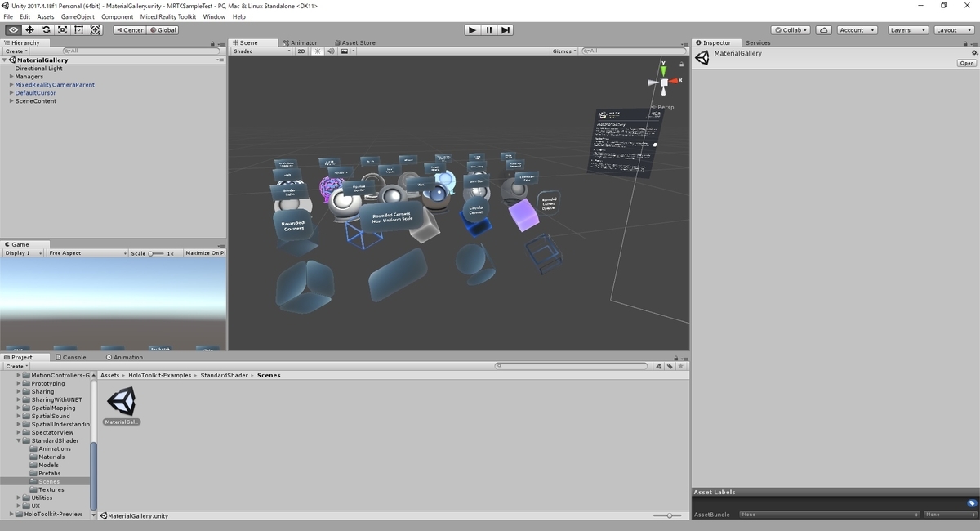Open the Component menu
The height and width of the screenshot is (531, 980).
(x=118, y=16)
